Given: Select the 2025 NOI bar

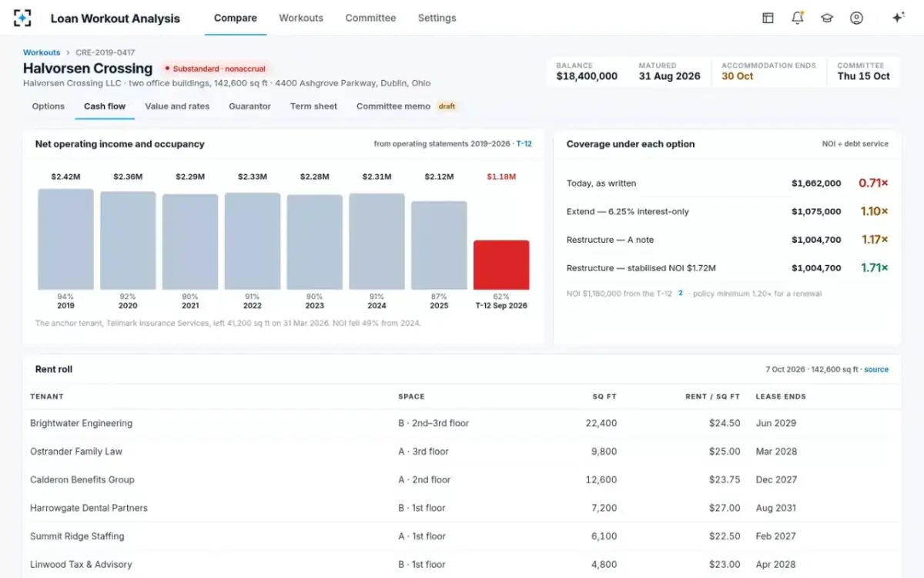Looking at the screenshot, I should 439,245.
